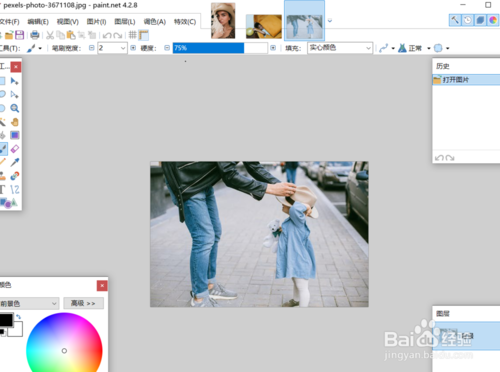The width and height of the screenshot is (500, 372).
Task: Decrease brush width with minus button
Action: pos(92,48)
